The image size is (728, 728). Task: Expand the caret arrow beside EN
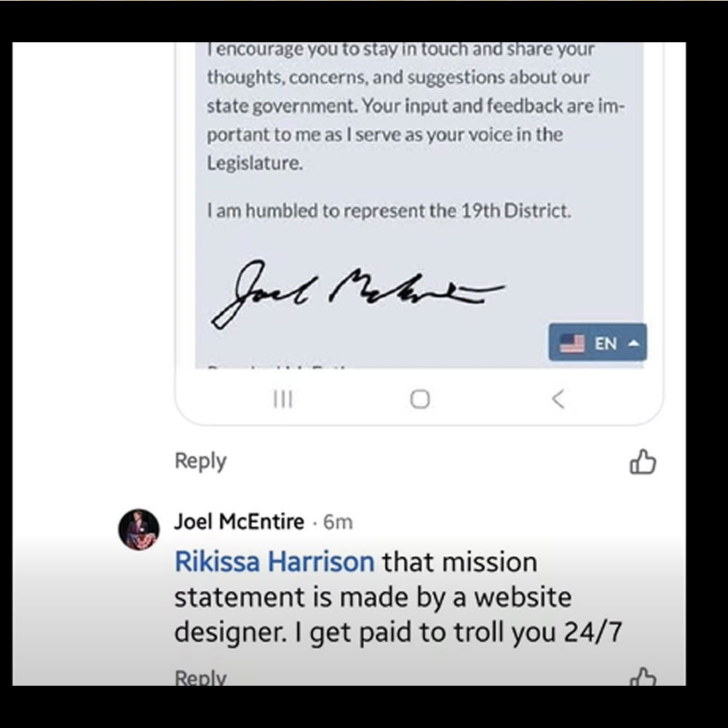pyautogui.click(x=634, y=344)
